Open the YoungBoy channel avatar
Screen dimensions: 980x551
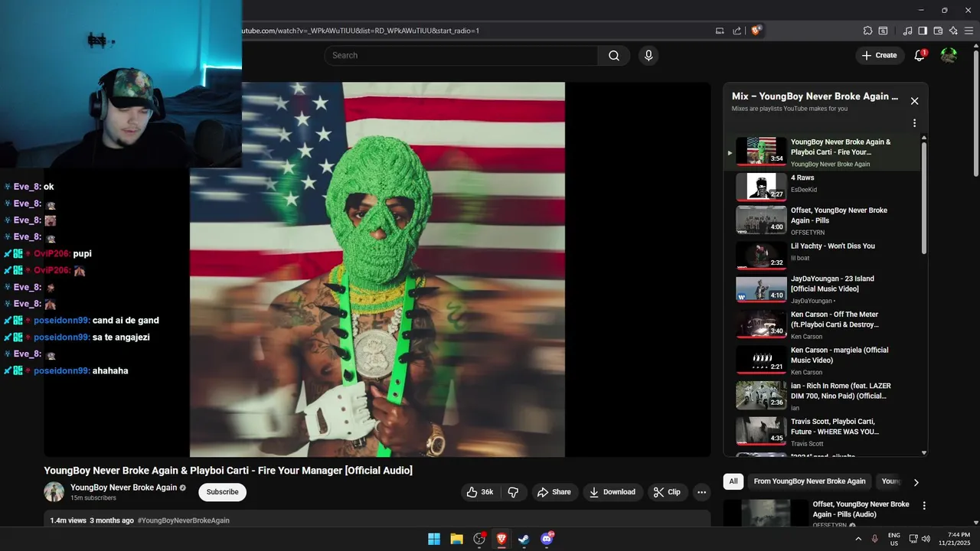point(54,492)
